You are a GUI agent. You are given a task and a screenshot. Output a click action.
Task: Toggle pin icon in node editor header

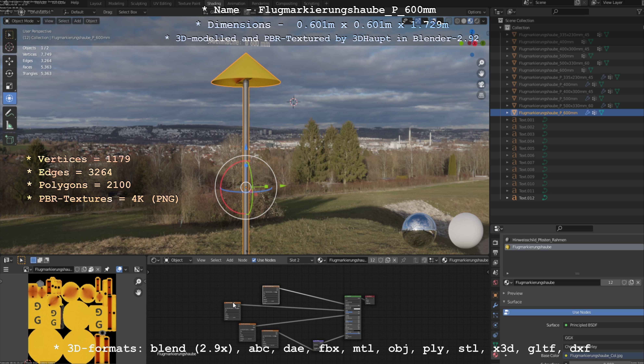403,260
